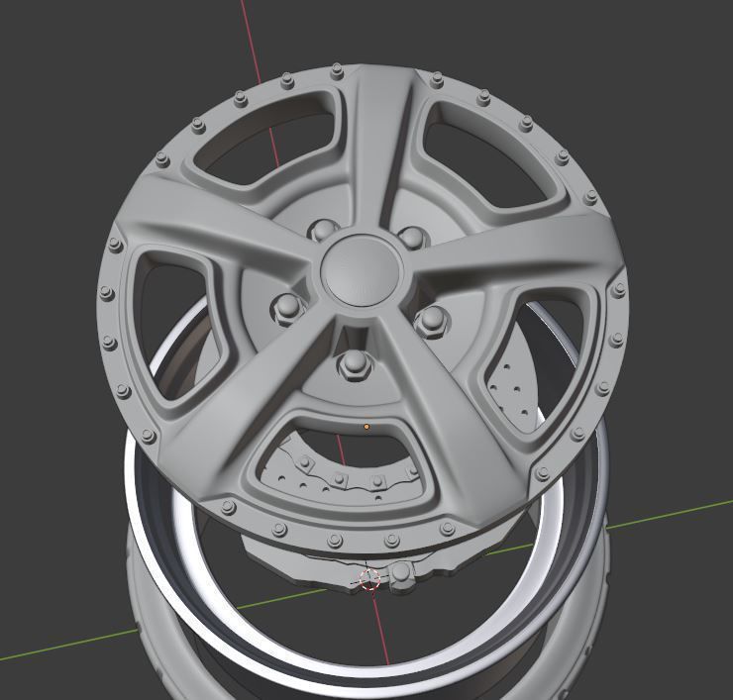Viewport: 733px width, 700px height.
Task: Select the lug nut directly below center cap
Action: 356,365
